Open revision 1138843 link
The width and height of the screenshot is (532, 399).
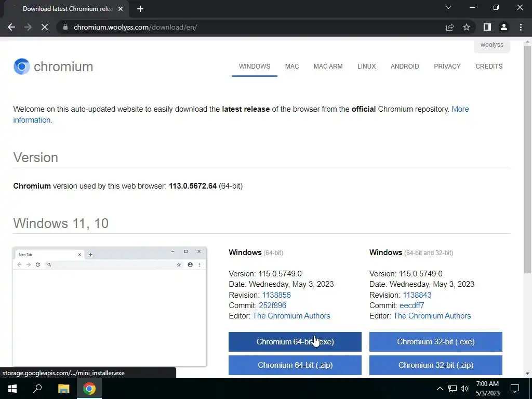pos(417,295)
